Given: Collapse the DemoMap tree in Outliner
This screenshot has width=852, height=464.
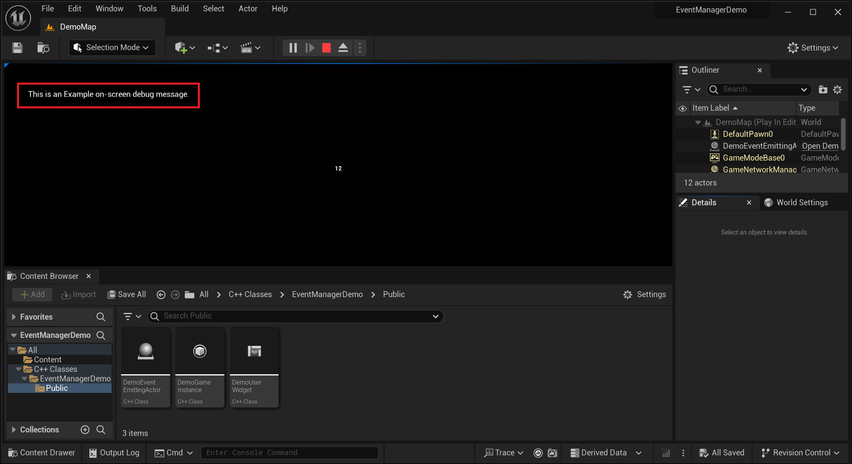Looking at the screenshot, I should [x=698, y=123].
